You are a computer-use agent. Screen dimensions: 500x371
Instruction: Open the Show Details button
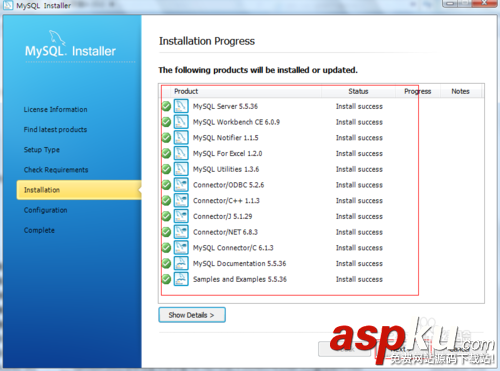192,315
